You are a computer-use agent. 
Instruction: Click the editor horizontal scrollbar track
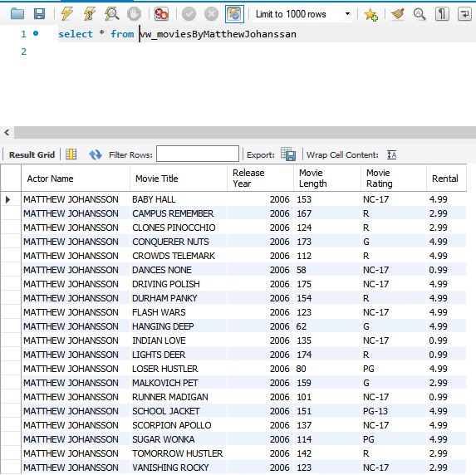pos(245,132)
